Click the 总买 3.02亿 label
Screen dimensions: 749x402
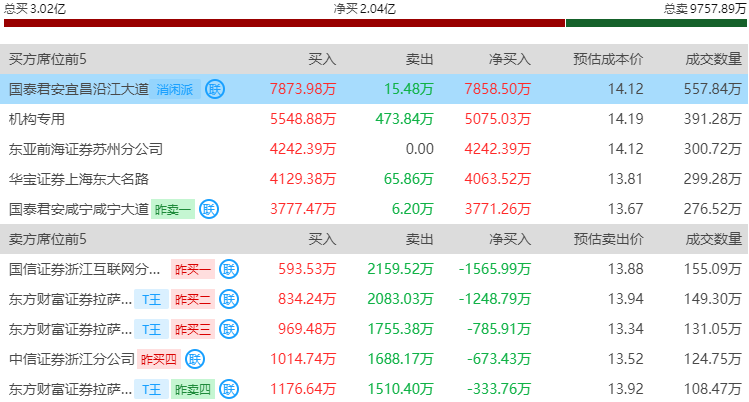(35, 8)
